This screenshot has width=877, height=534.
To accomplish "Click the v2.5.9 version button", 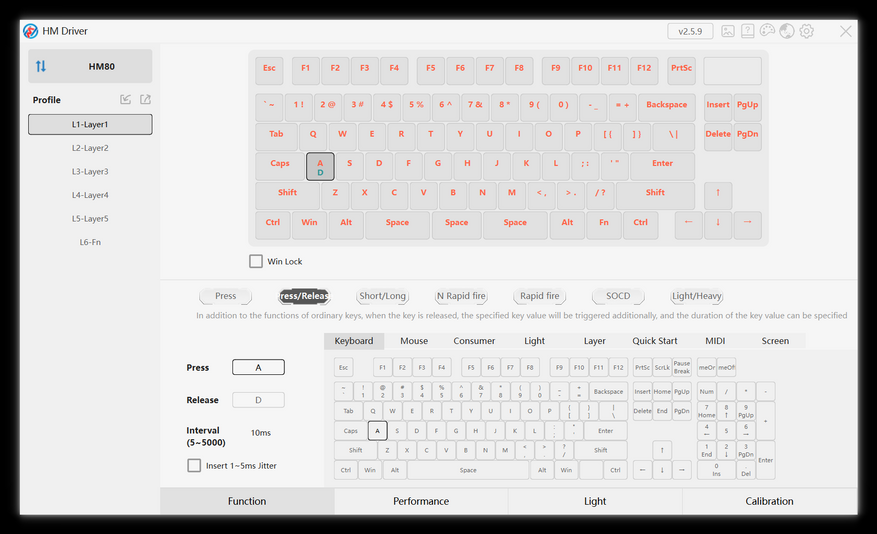I will tap(690, 31).
